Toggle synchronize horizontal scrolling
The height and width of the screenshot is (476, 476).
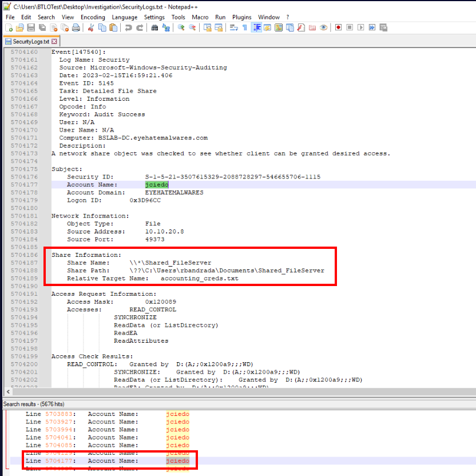pos(219,27)
